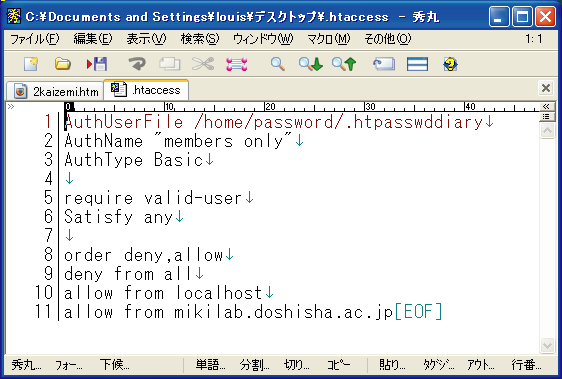Open help with the question mark icon
The width and height of the screenshot is (562, 379).
pyautogui.click(x=450, y=64)
